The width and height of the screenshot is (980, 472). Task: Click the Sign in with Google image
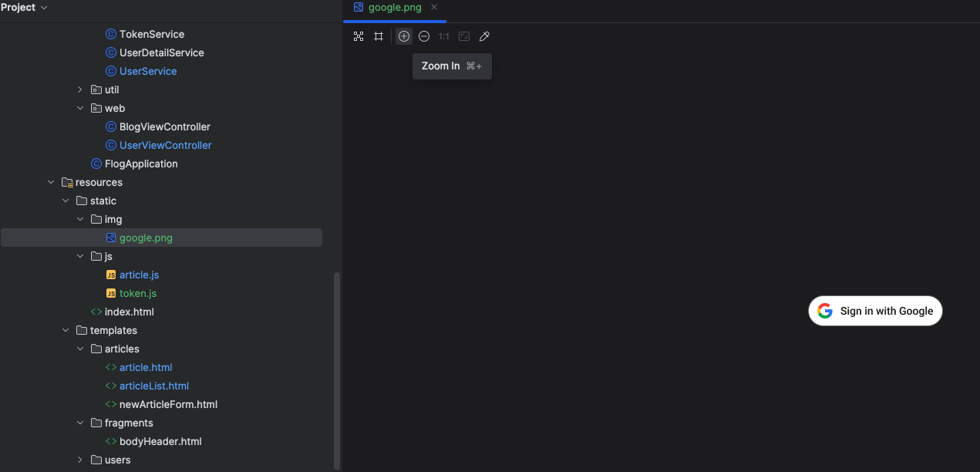click(875, 311)
